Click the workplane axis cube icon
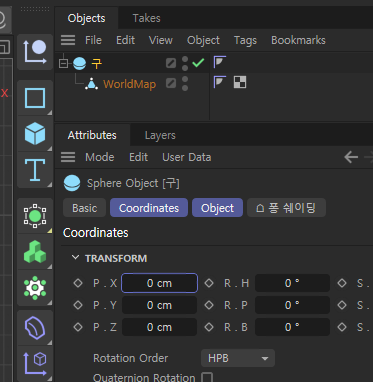Screen dimensions: 373x382 (35, 363)
